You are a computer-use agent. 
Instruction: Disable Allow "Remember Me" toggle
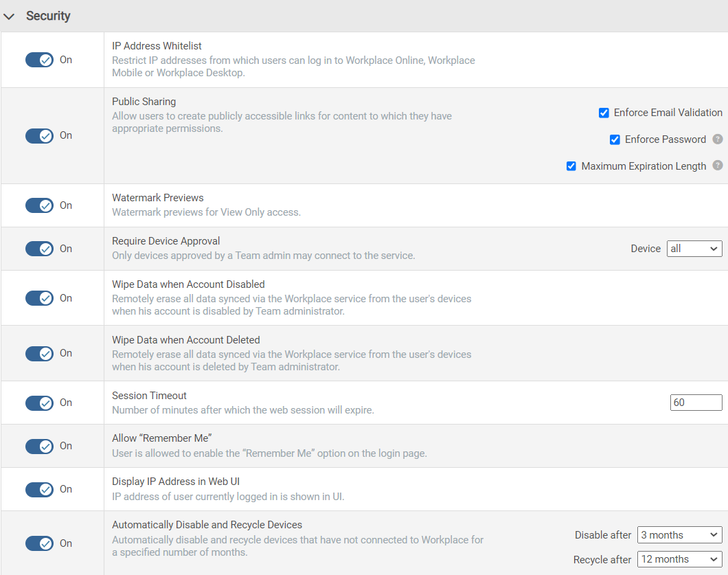(39, 446)
